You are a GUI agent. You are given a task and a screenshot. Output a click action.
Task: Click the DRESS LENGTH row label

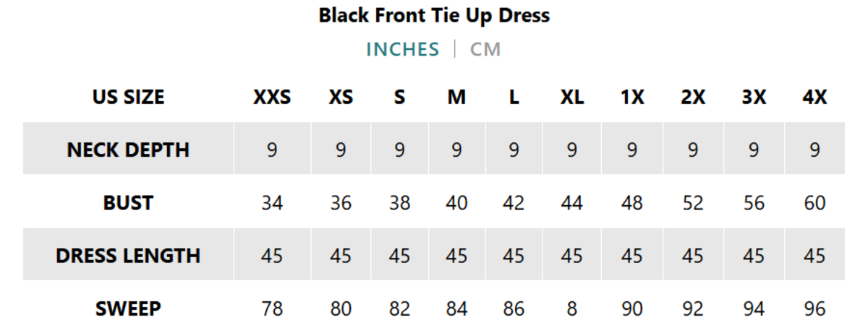coord(128,256)
